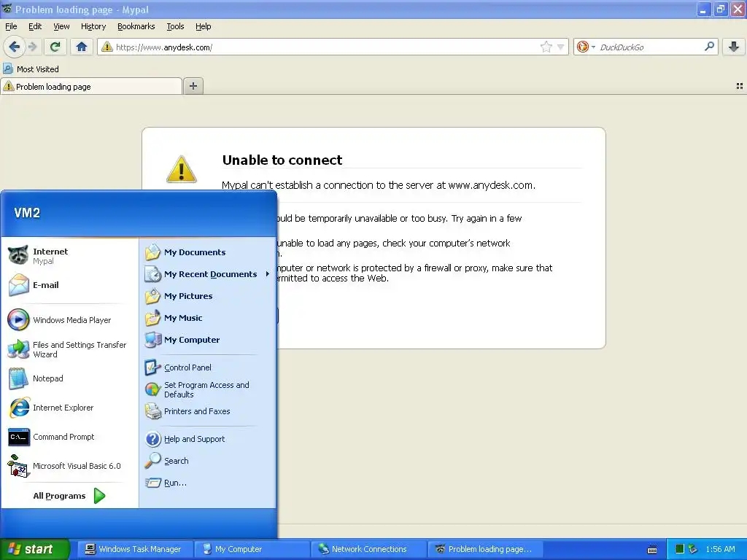Start Microsoft Visual Basic 6.0
The height and width of the screenshot is (560, 747).
click(x=70, y=466)
